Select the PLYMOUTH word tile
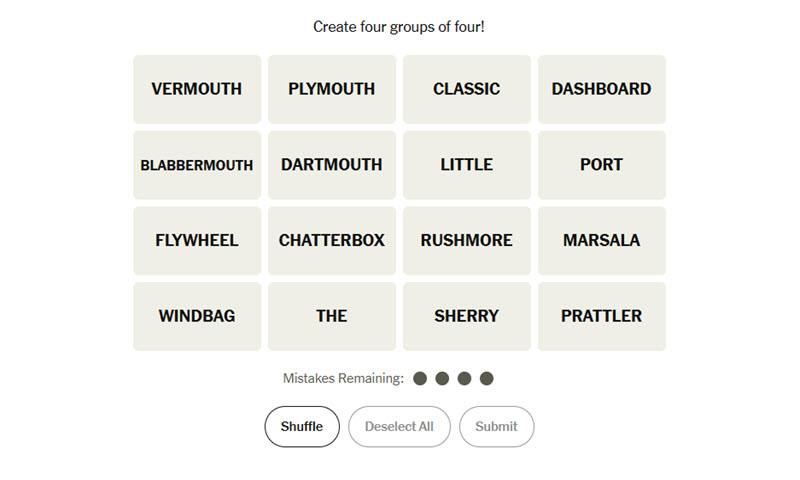Screen dimensions: 800x480 [x=332, y=89]
